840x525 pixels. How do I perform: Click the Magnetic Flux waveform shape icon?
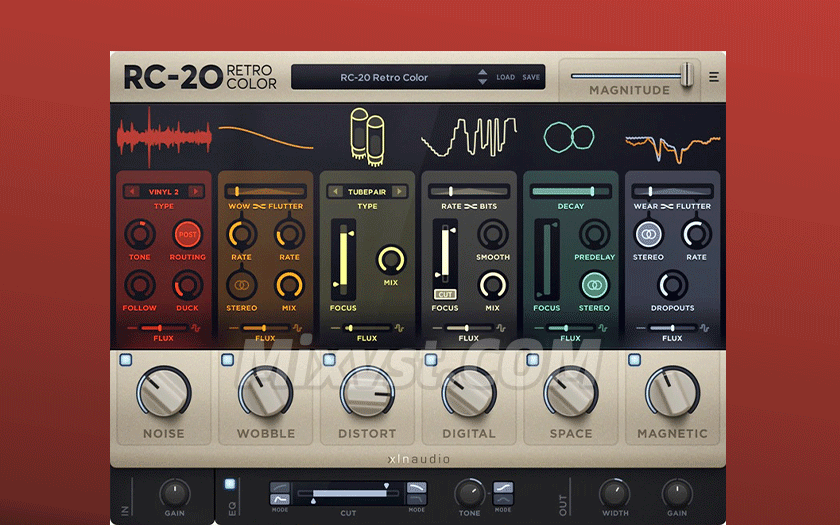coord(704,328)
